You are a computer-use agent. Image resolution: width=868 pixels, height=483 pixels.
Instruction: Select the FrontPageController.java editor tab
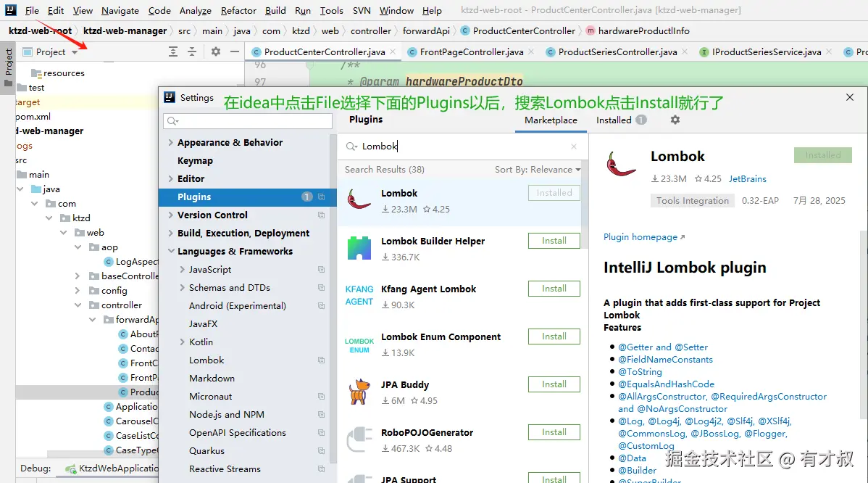point(471,51)
